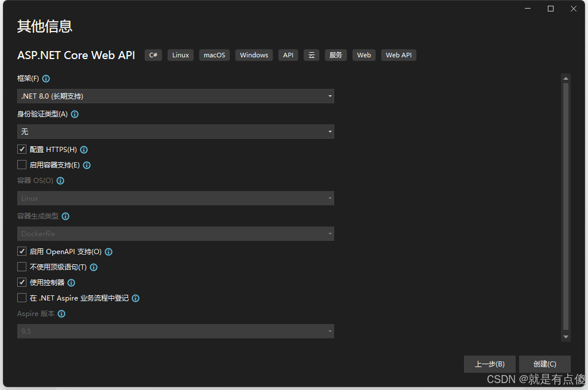Click info icon next to 启用容器支持(E)
The width and height of the screenshot is (588, 390).
[87, 165]
